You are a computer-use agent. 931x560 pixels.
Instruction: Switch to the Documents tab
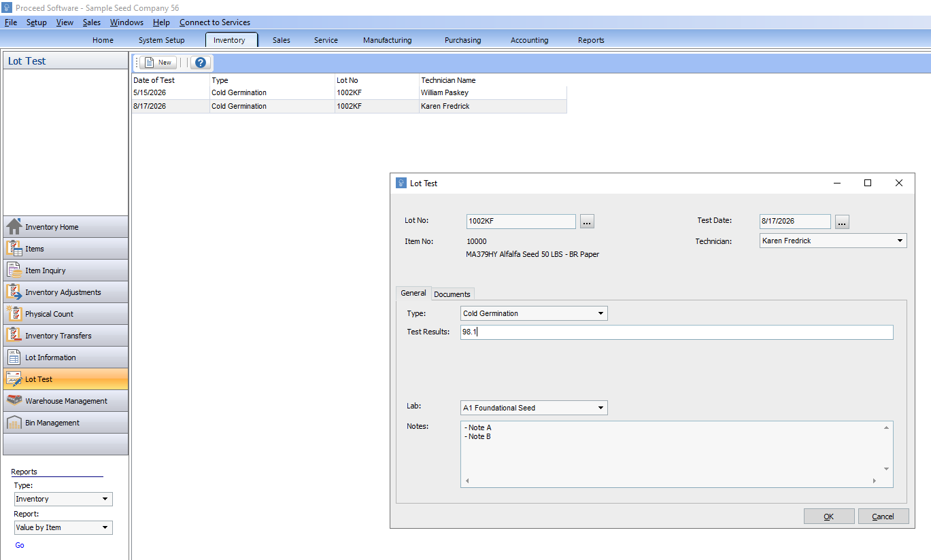(452, 294)
